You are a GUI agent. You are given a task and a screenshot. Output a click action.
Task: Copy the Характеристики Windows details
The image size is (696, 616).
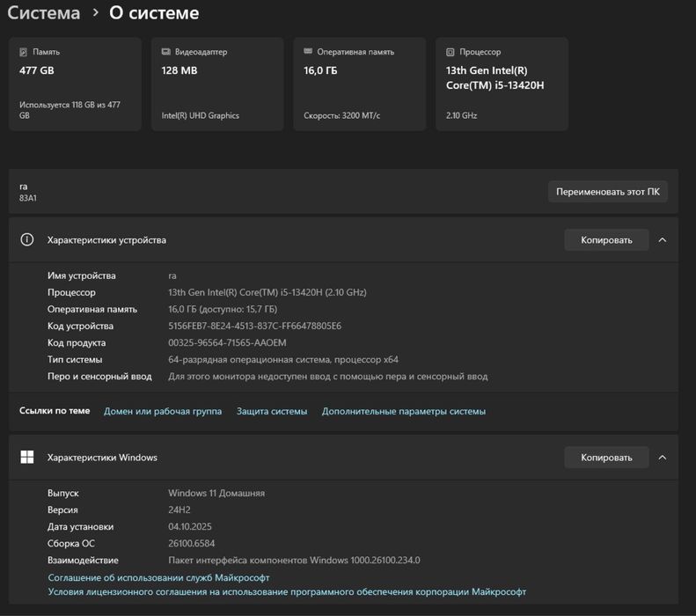606,458
